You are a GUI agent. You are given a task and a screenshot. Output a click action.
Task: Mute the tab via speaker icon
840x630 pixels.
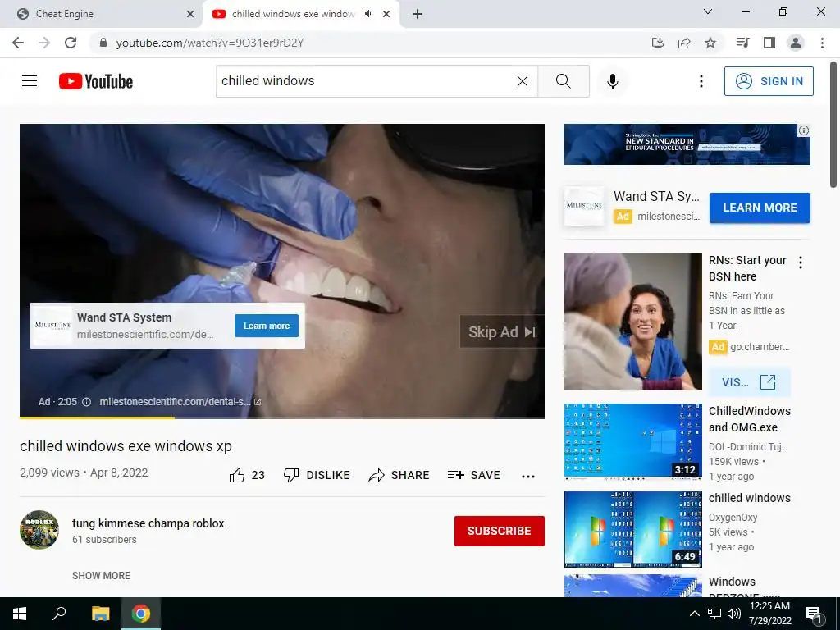point(368,14)
